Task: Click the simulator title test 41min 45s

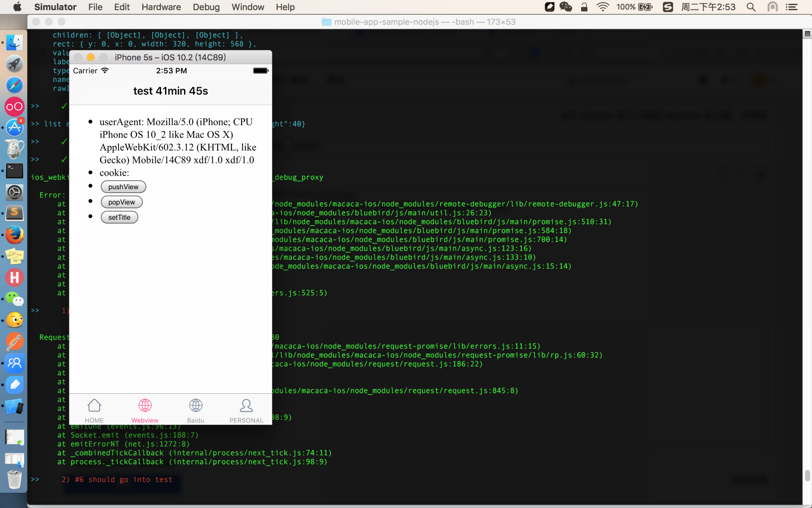Action: [x=170, y=91]
